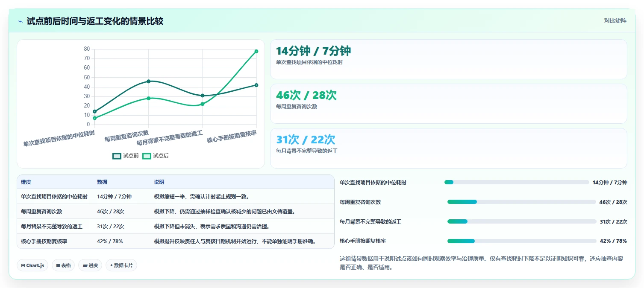This screenshot has width=644, height=288.
Task: Click the 进度 tag pill
Action: click(90, 265)
